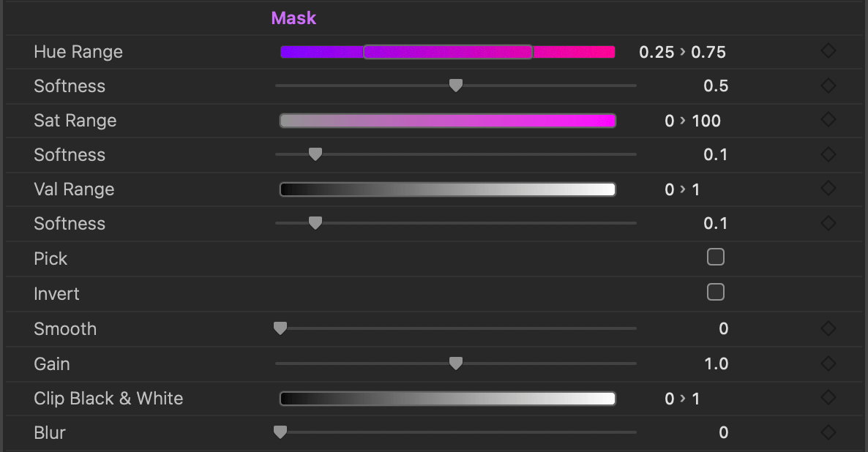The width and height of the screenshot is (868, 452).
Task: Click the Smooth keyframe diamond
Action: click(828, 328)
